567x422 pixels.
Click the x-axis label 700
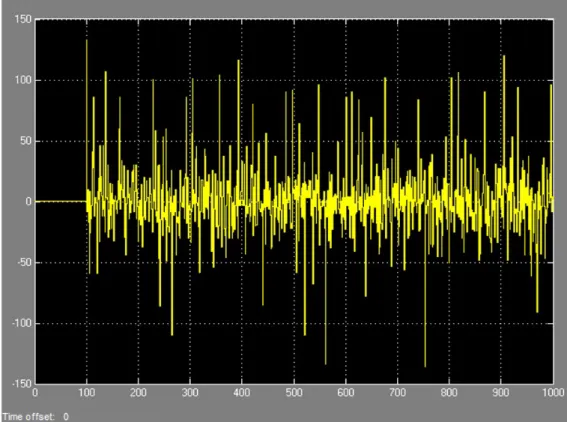tap(397, 393)
